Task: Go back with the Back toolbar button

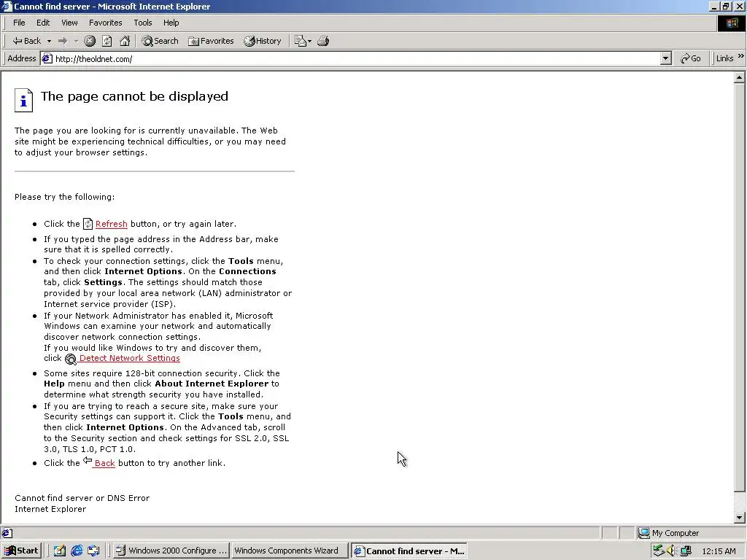Action: [27, 41]
